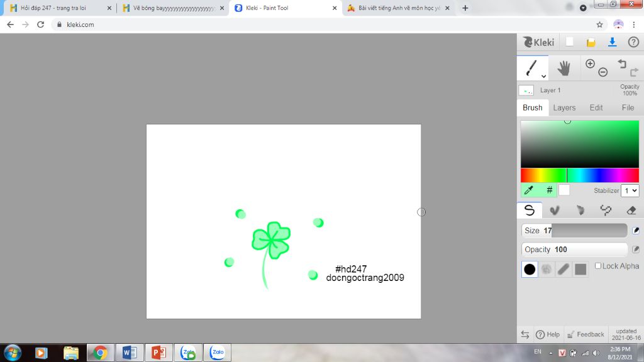
Task: Select the soft textured brush tip
Action: (547, 269)
